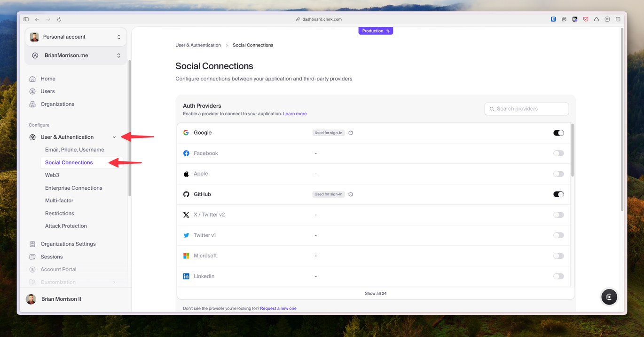
Task: Open Enterprise Connections page
Action: coord(74,188)
